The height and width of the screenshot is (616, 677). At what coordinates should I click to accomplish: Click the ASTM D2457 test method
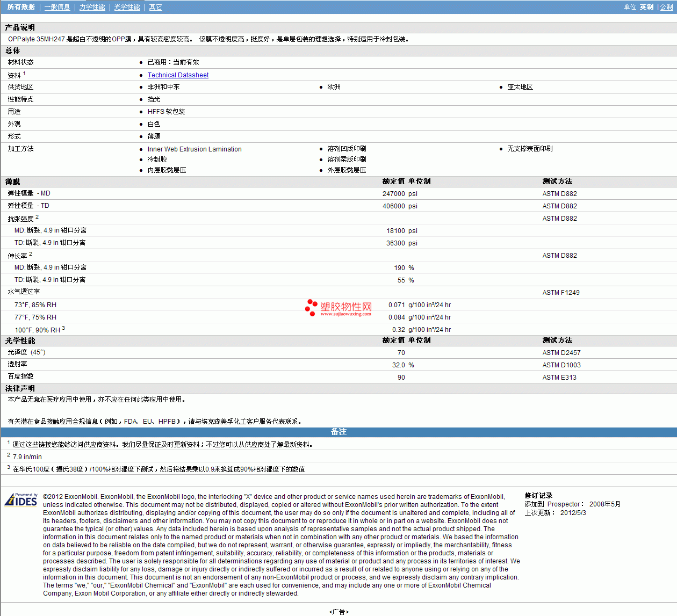(561, 353)
